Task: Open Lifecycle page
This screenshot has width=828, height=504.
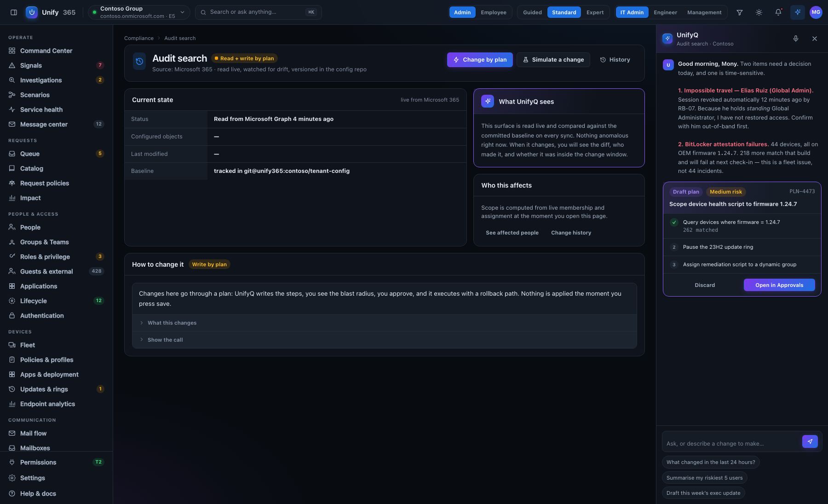Action: 56,301
